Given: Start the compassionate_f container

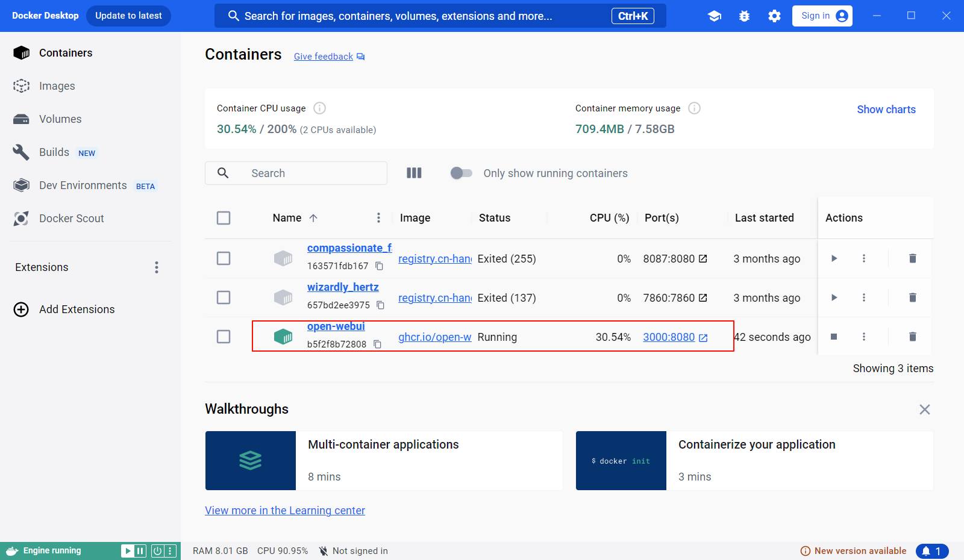Looking at the screenshot, I should pos(834,258).
